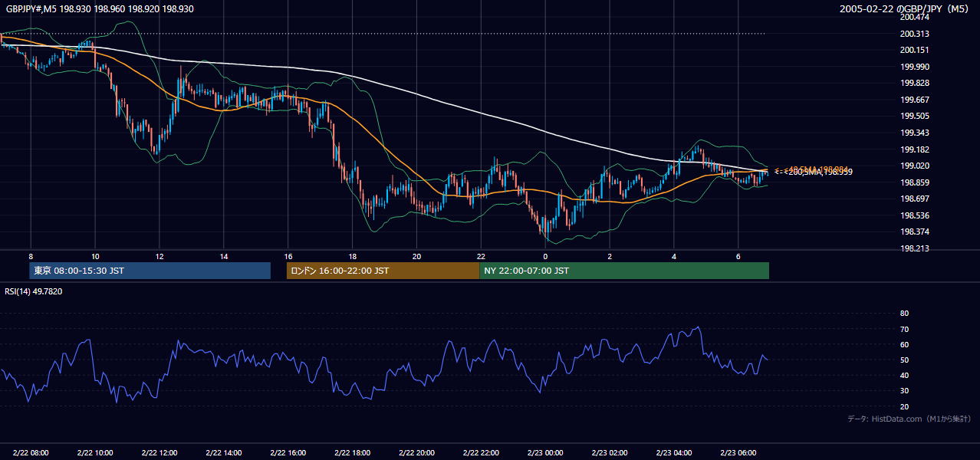980x460 pixels.
Task: Click RSI scale value 70
Action: click(904, 329)
